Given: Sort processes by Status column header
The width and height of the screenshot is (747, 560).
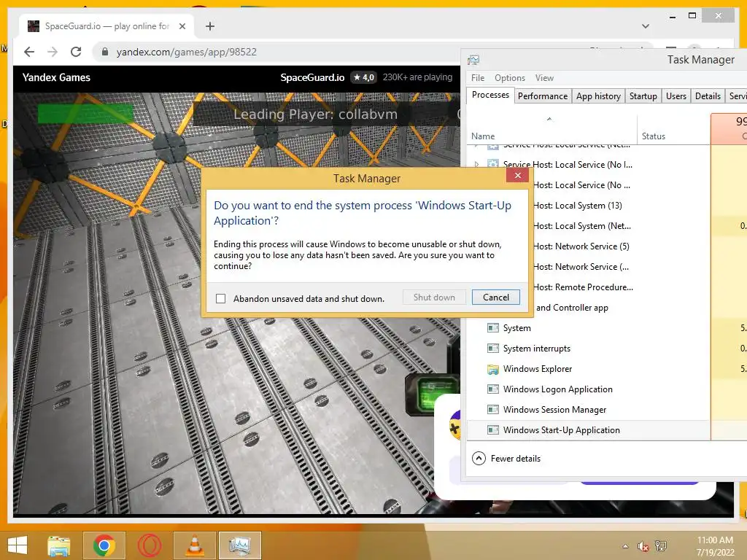Looking at the screenshot, I should (673, 130).
